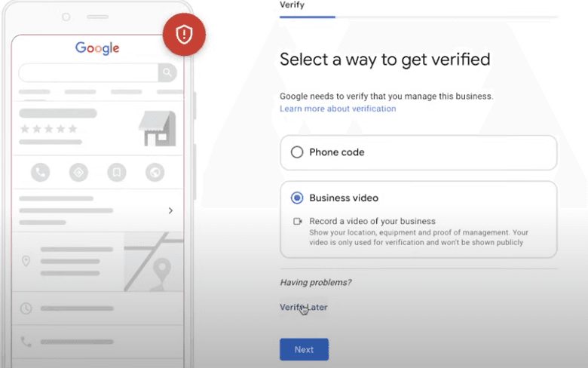Image resolution: width=588 pixels, height=368 pixels.
Task: Choose the Business video option card
Action: (x=418, y=219)
